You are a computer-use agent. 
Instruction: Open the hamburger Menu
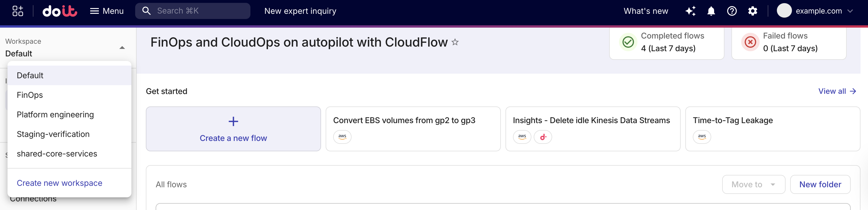tap(106, 11)
